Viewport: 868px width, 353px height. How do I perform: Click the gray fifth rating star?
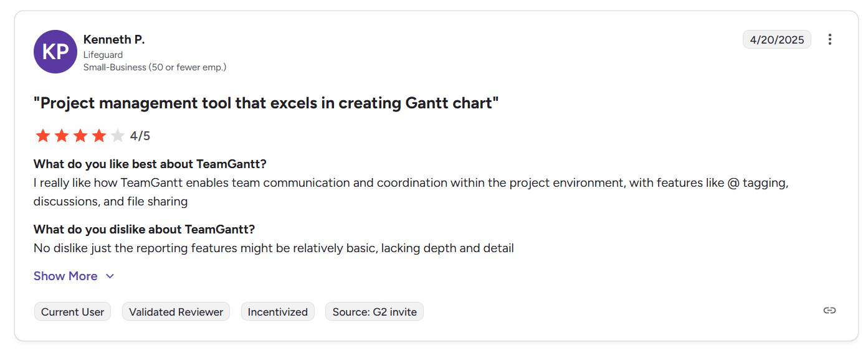click(x=117, y=136)
